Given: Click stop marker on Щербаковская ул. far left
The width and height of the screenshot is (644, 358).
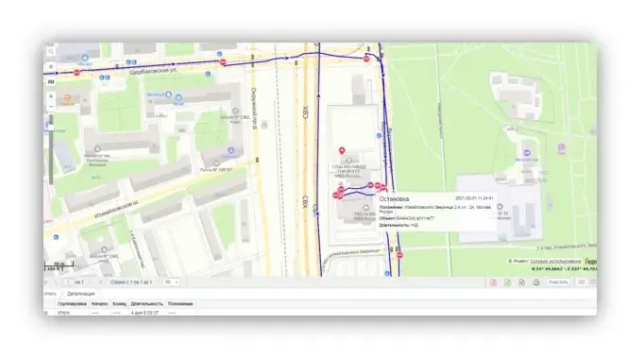Looking at the screenshot, I should (76, 73).
